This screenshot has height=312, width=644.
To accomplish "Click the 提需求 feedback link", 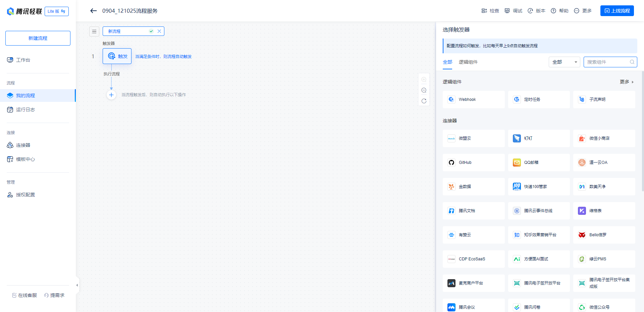I will point(54,295).
